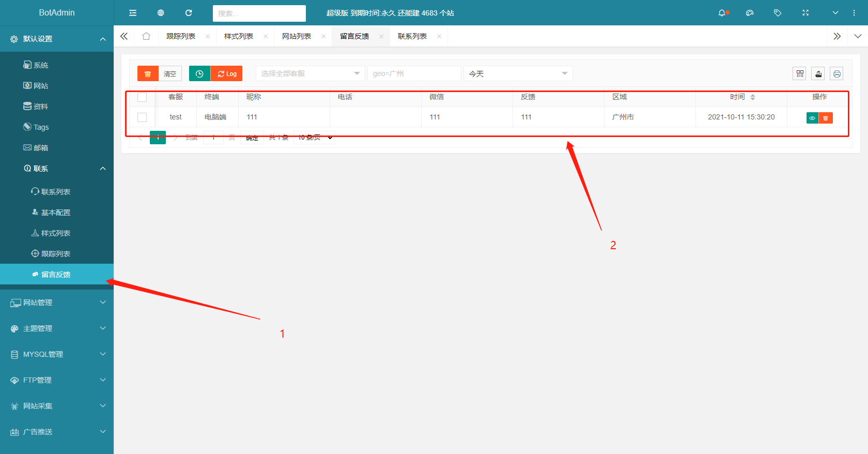The width and height of the screenshot is (868, 454).
Task: Click the Log refresh button
Action: (227, 73)
